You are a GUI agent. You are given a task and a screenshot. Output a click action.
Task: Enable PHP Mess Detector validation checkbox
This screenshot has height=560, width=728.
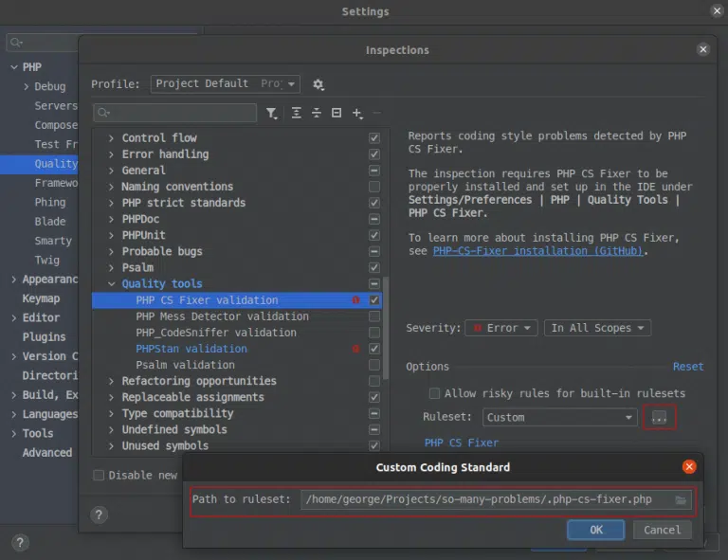point(374,316)
